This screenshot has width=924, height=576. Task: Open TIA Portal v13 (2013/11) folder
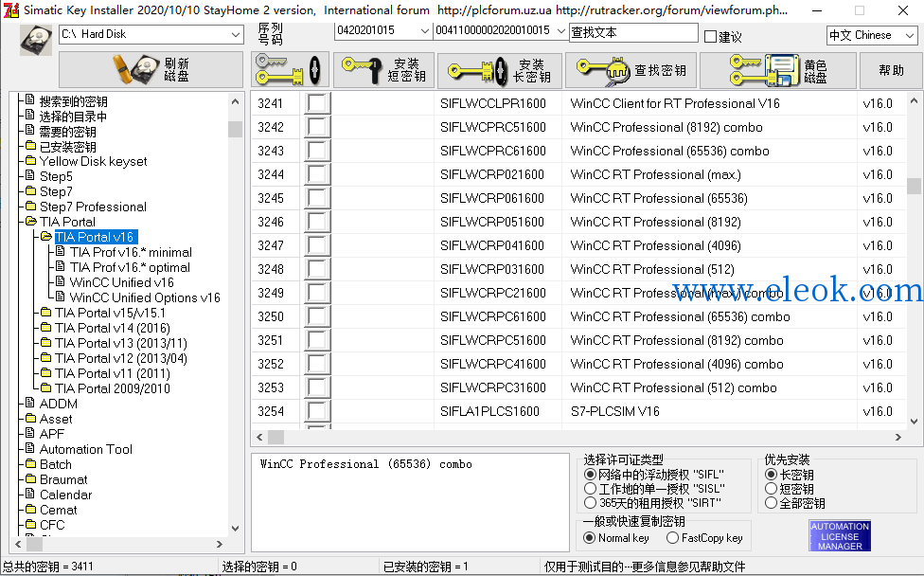[x=121, y=343]
